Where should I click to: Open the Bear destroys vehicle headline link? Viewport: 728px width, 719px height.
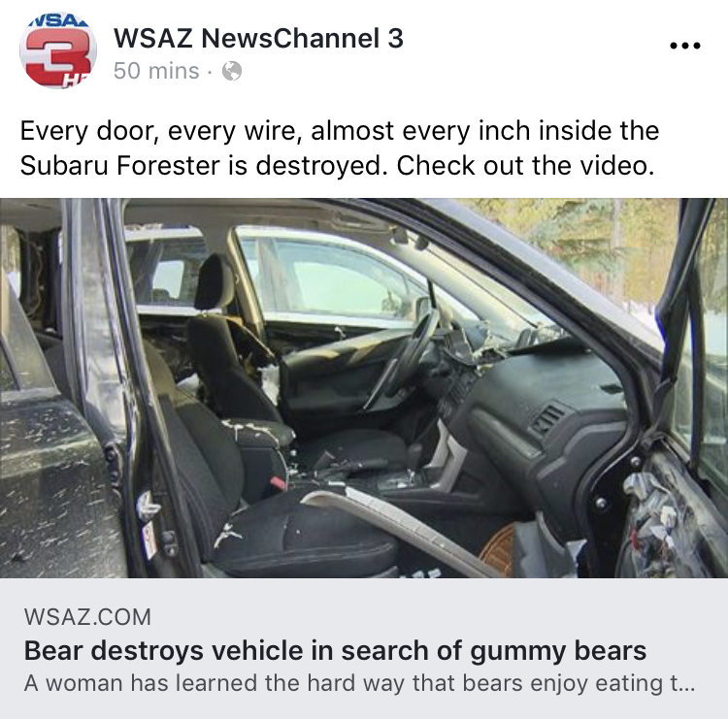335,650
